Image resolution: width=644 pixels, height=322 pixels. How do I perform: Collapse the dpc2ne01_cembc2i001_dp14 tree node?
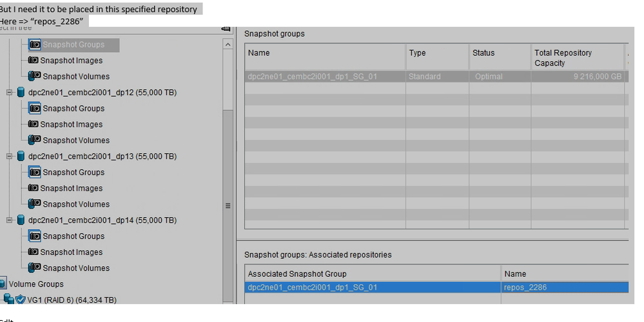(10, 220)
